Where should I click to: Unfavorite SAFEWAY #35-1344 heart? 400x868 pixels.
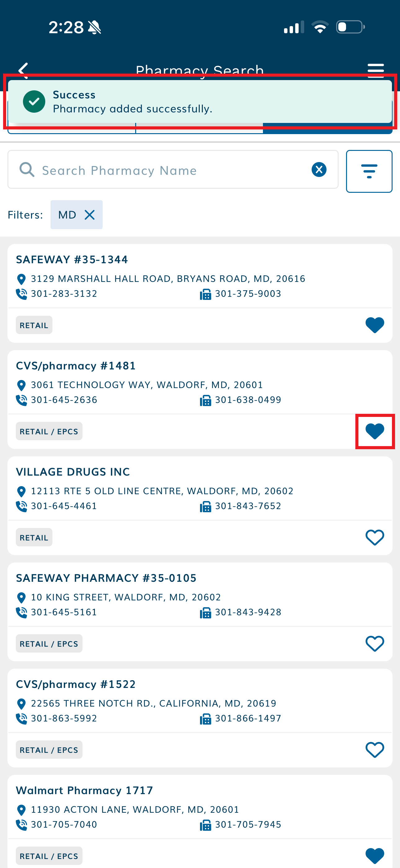(374, 325)
